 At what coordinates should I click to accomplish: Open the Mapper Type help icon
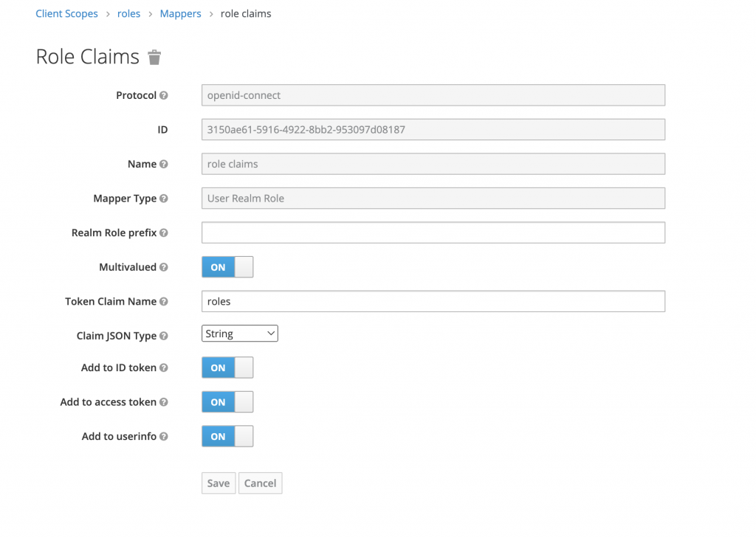coord(164,198)
